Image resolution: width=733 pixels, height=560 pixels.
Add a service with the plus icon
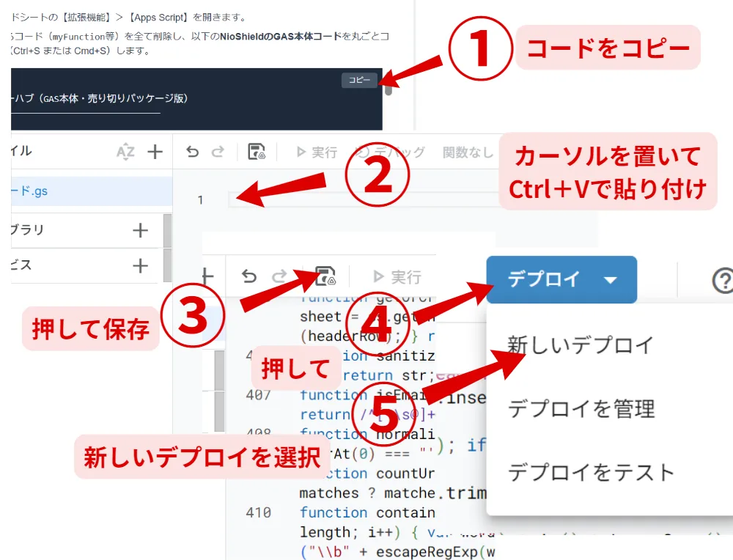point(140,265)
